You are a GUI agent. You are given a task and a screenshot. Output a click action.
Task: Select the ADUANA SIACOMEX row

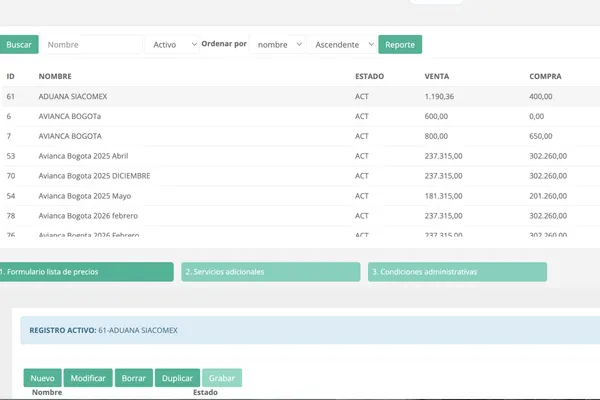[x=300, y=96]
